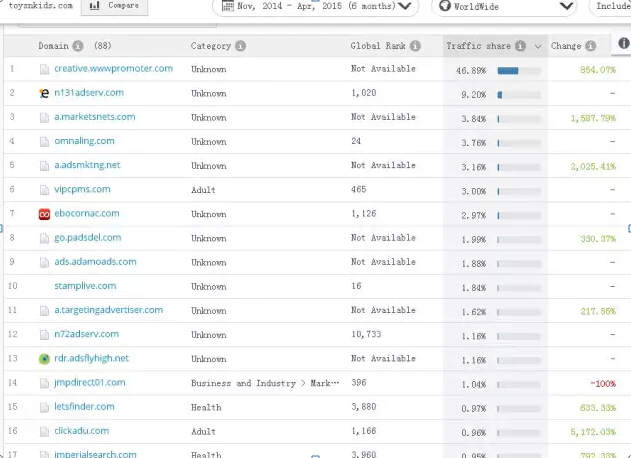Click the info icon next to Domain header
This screenshot has width=631, height=458.
(x=78, y=46)
